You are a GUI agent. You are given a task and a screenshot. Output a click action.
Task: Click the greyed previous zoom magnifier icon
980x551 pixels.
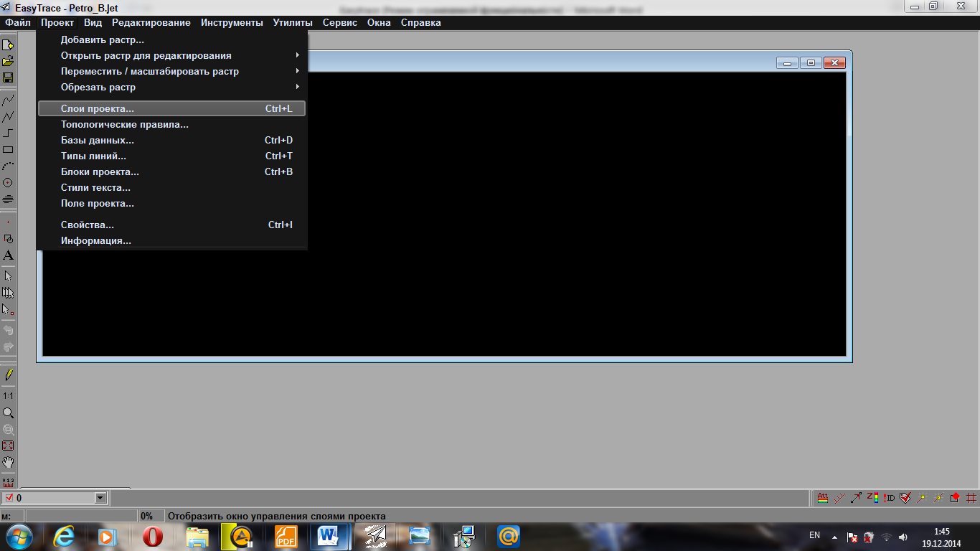tap(8, 430)
